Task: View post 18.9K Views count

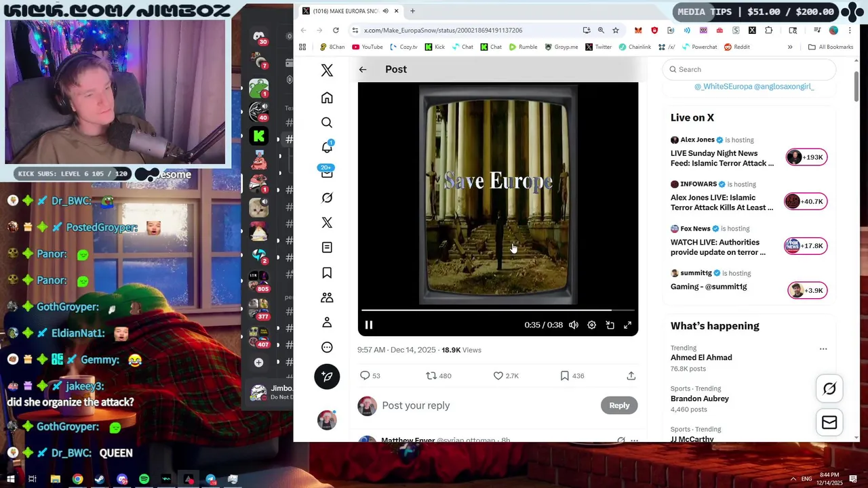Action: [461, 350]
